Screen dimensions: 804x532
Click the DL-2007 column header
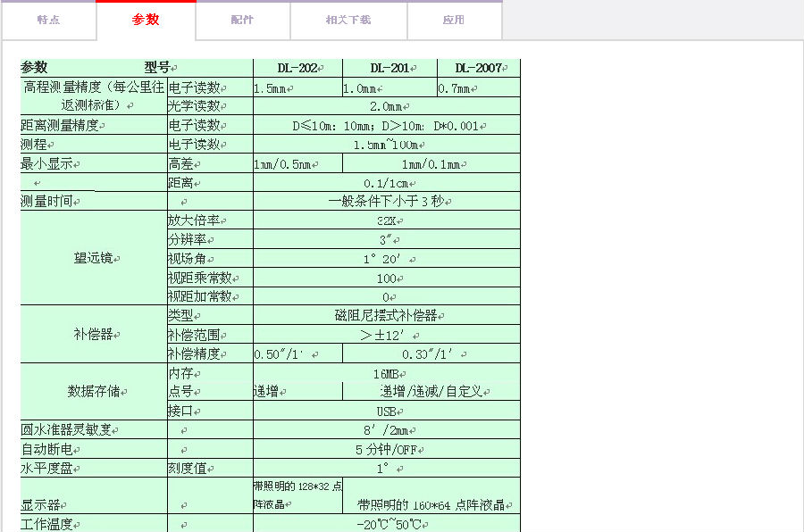(x=478, y=68)
